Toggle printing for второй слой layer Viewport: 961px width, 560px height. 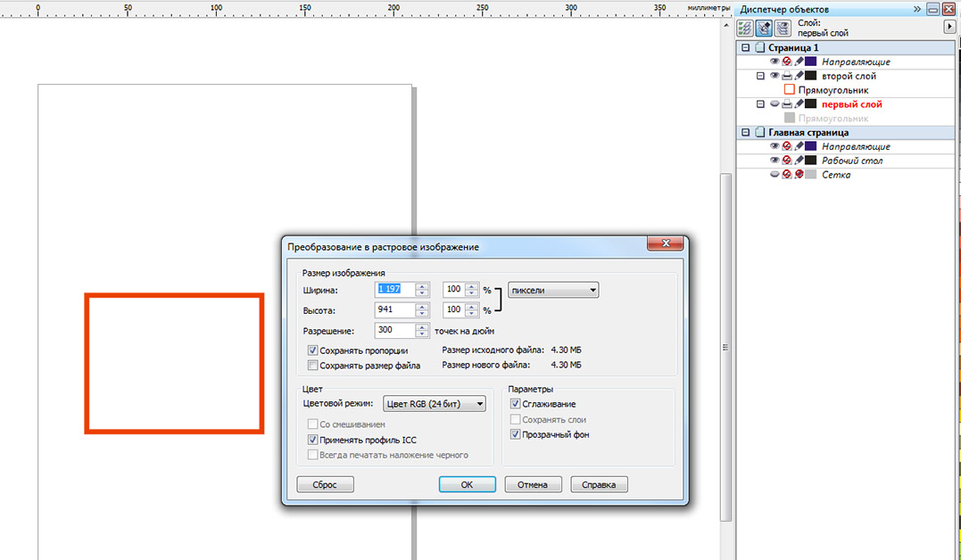[787, 76]
